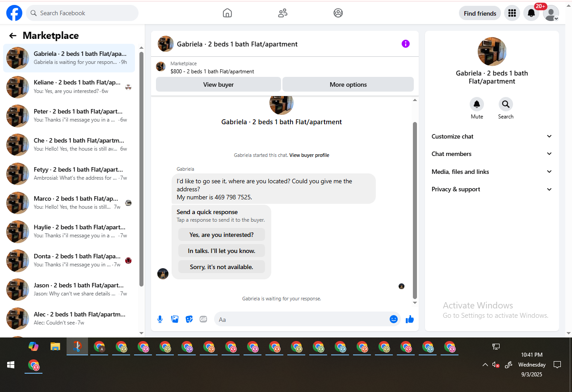Click the chat list vertical scrollbar
The height and width of the screenshot is (392, 572).
click(142, 169)
